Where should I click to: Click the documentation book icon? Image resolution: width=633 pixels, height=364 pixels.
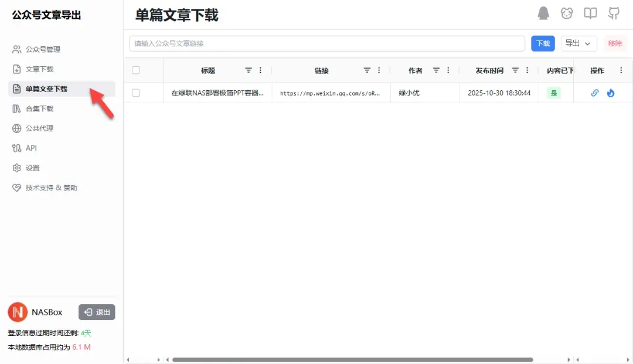(x=590, y=13)
